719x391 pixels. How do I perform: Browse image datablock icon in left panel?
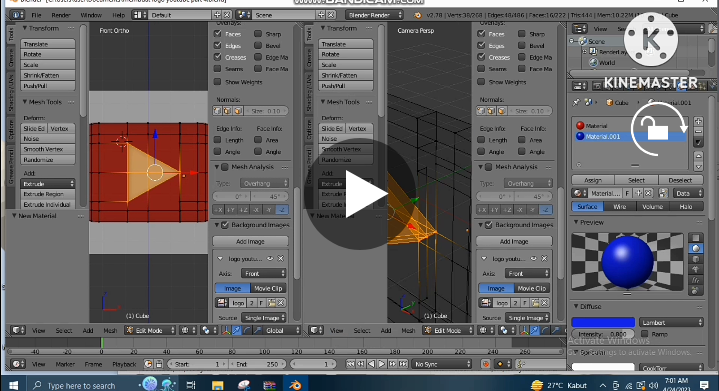[x=222, y=303]
